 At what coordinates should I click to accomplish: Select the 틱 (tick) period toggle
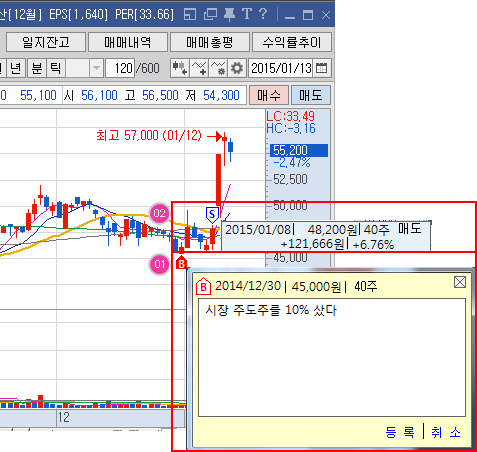(56, 68)
